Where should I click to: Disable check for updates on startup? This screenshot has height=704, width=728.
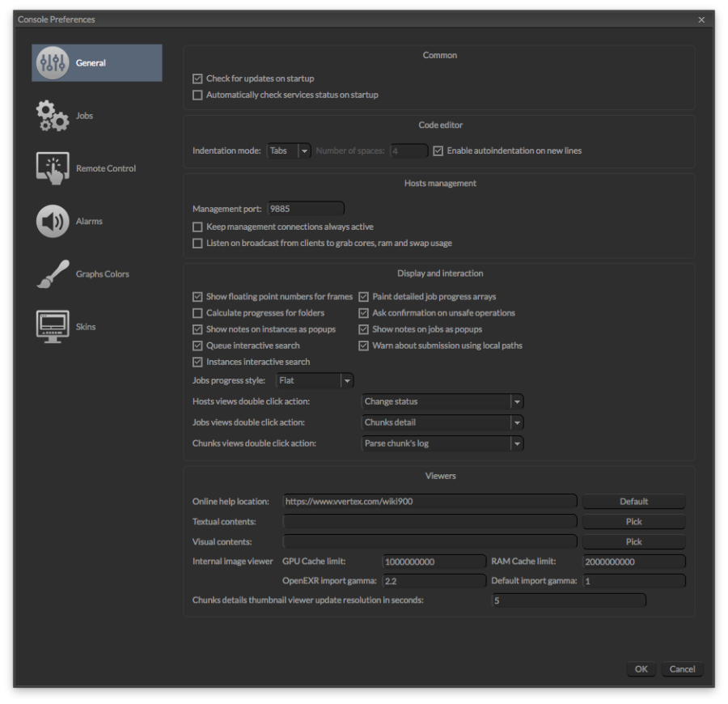coord(197,78)
